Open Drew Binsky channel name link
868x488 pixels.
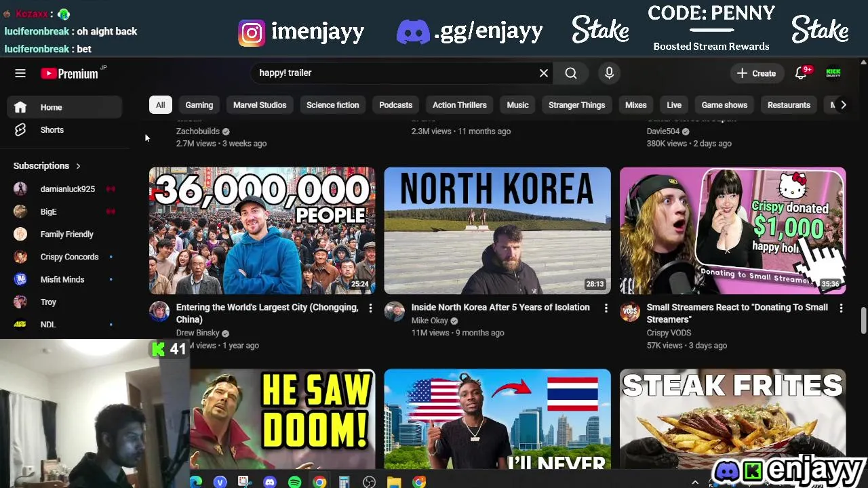click(x=197, y=333)
